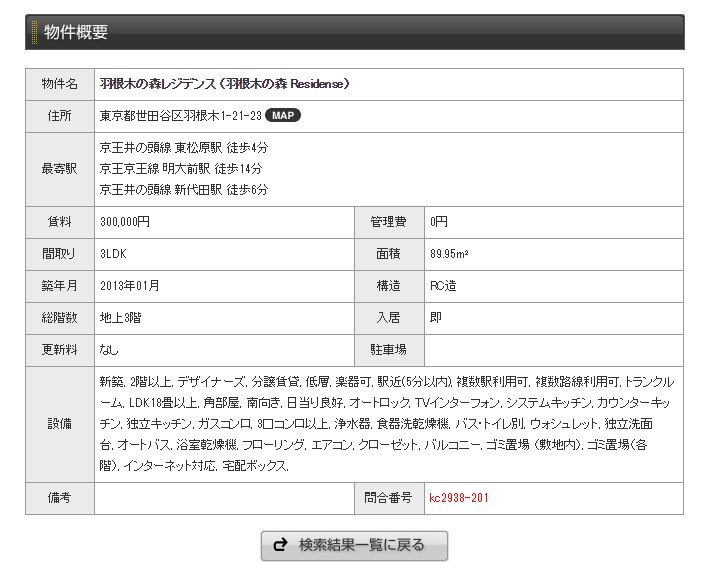The height and width of the screenshot is (575, 723).
Task: Click the 地上3階 total floors value
Action: pos(121,318)
